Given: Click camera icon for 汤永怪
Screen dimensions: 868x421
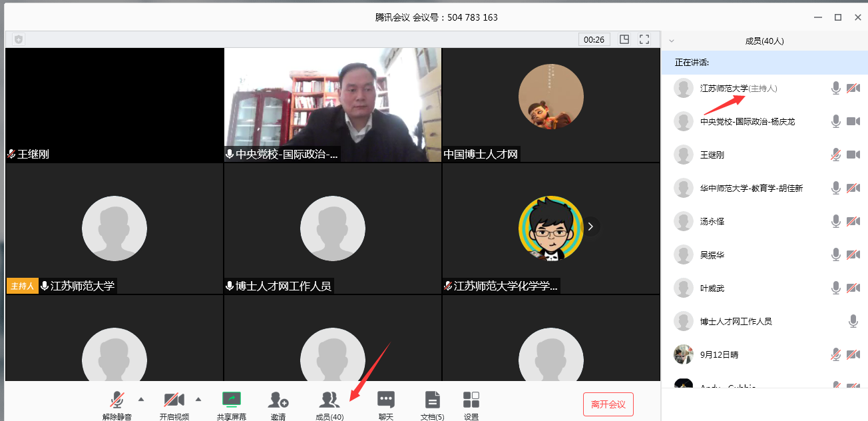Looking at the screenshot, I should [853, 221].
